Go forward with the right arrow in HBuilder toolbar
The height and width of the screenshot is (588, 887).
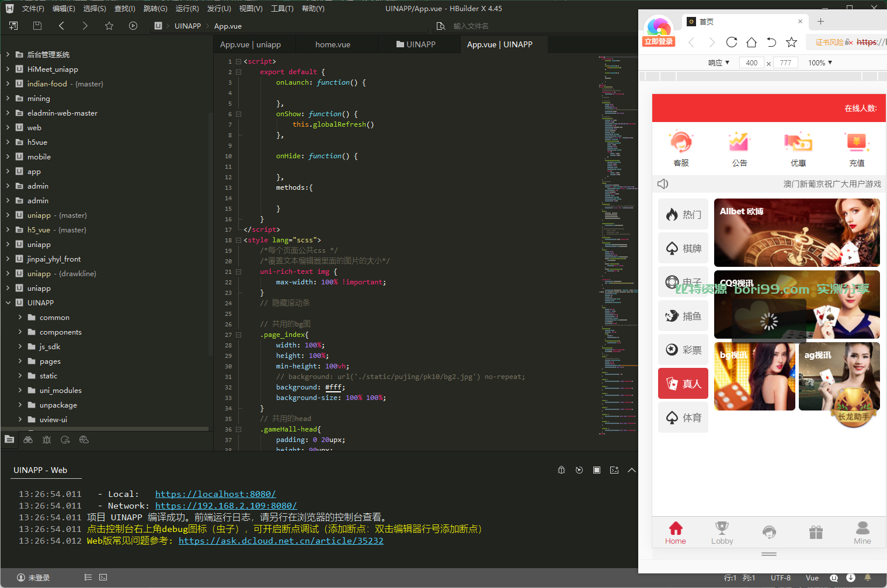pyautogui.click(x=85, y=26)
